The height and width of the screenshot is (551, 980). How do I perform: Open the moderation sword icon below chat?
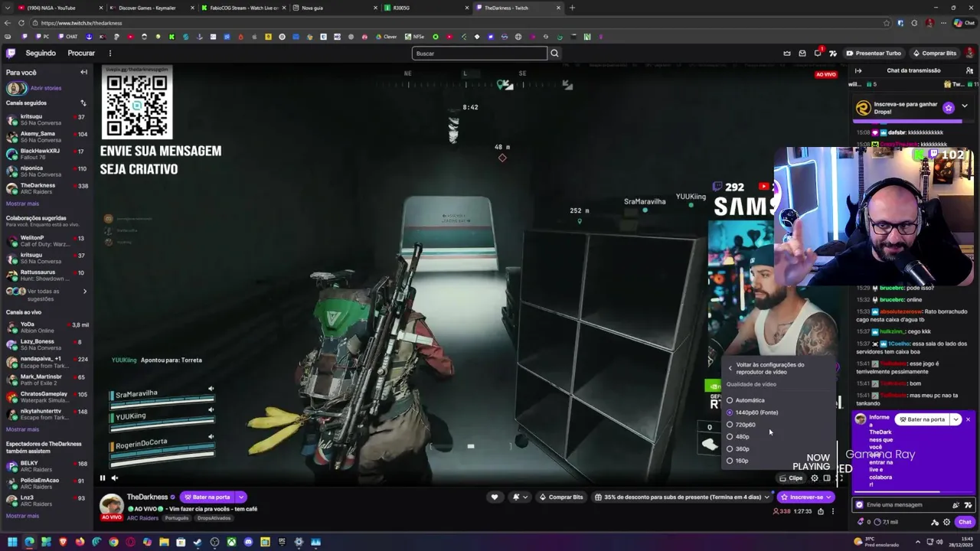click(935, 522)
